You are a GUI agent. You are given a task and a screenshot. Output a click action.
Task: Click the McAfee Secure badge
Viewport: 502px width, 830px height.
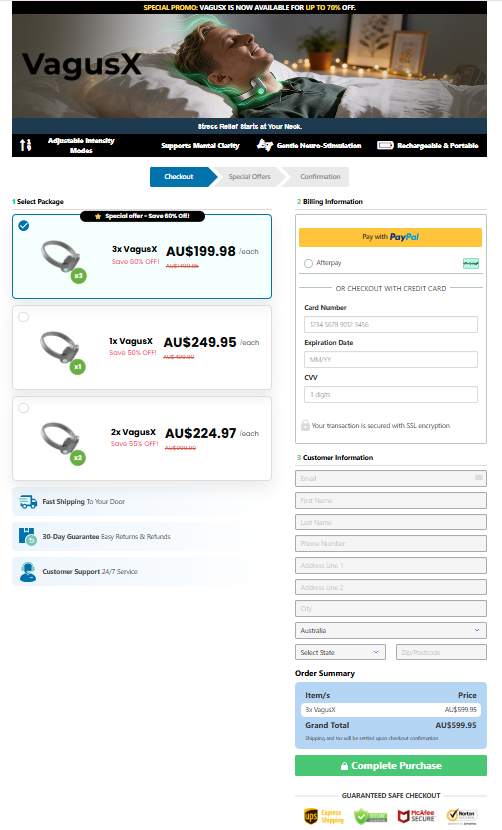pos(416,816)
